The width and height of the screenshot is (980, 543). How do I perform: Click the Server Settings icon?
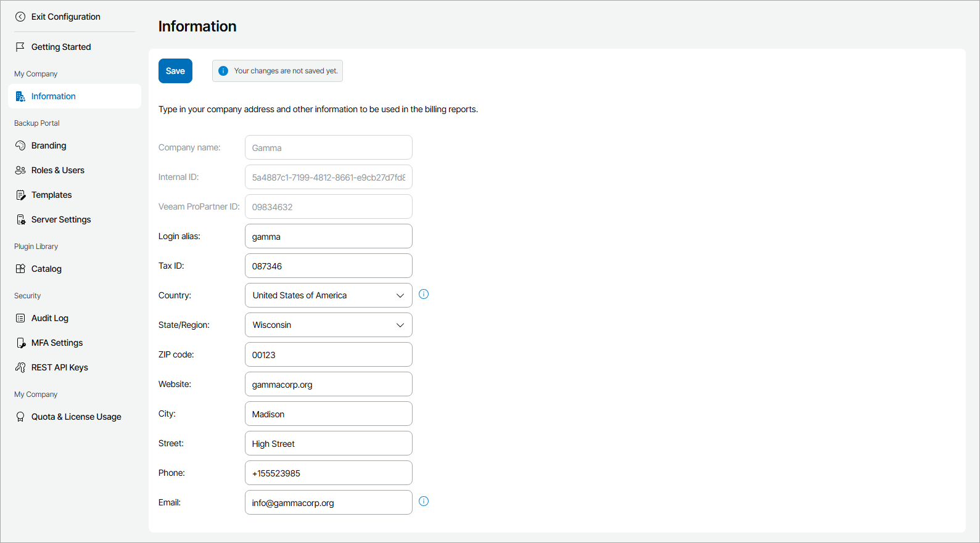click(x=20, y=219)
